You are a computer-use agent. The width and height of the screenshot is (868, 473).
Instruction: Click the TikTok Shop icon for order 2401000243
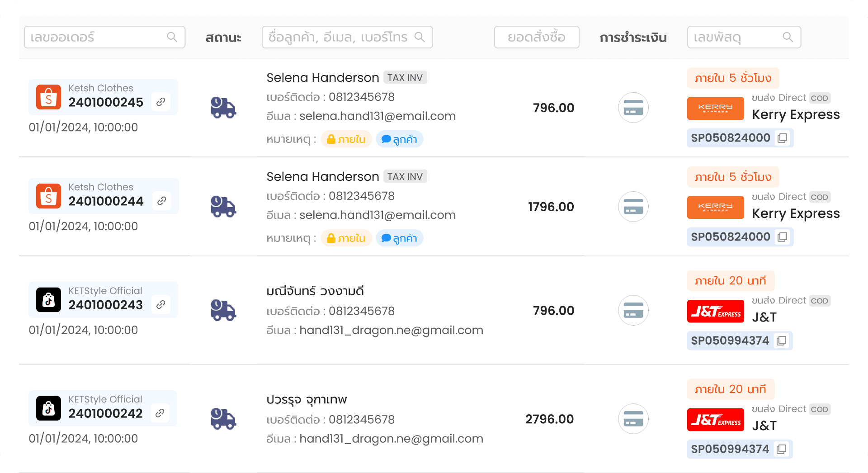[x=48, y=299]
